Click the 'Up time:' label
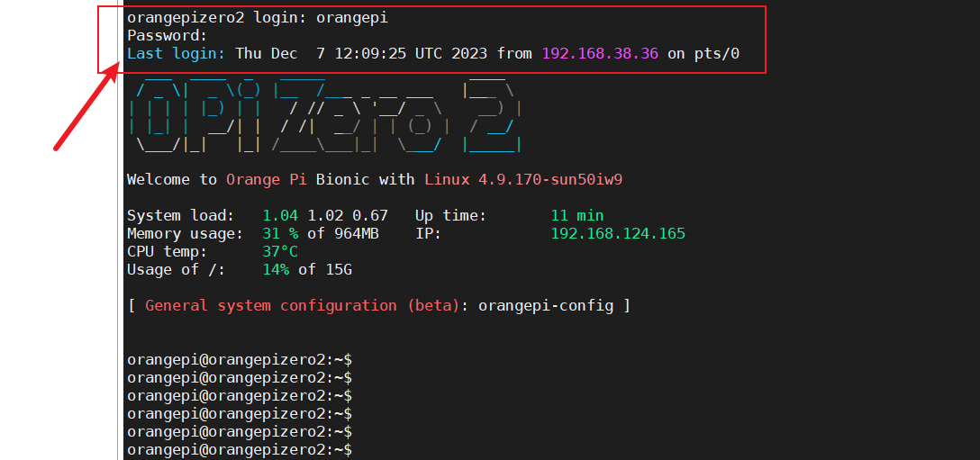Screen dimensions: 980x460 [x=450, y=216]
